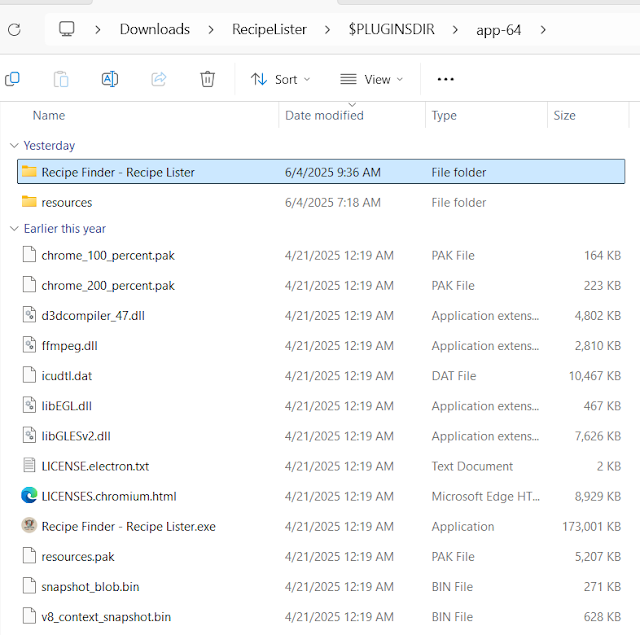Click app-64 in the breadcrumb
Image resolution: width=640 pixels, height=635 pixels.
click(498, 30)
